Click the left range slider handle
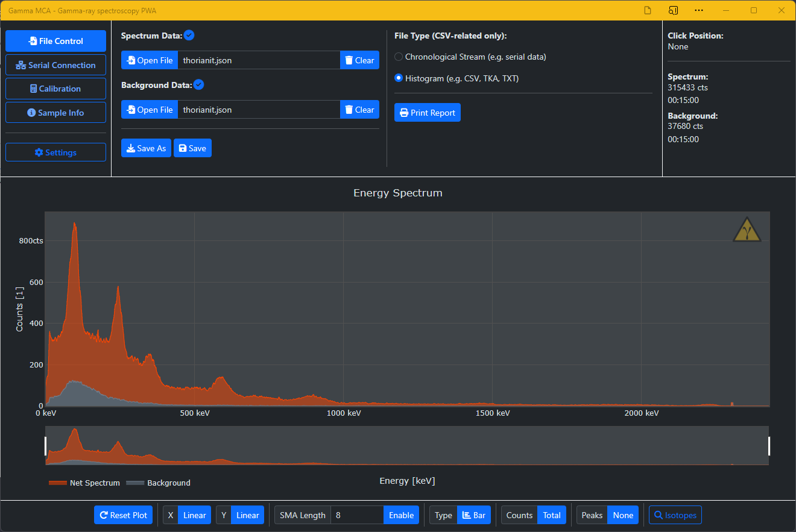 [45, 446]
